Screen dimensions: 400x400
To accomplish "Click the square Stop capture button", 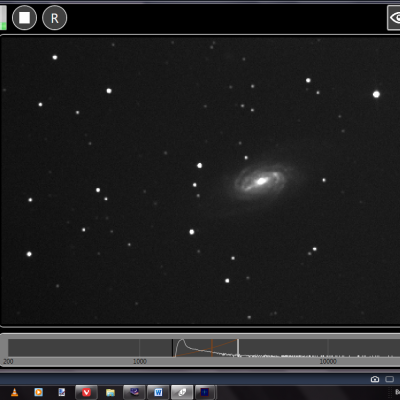I will click(24, 18).
